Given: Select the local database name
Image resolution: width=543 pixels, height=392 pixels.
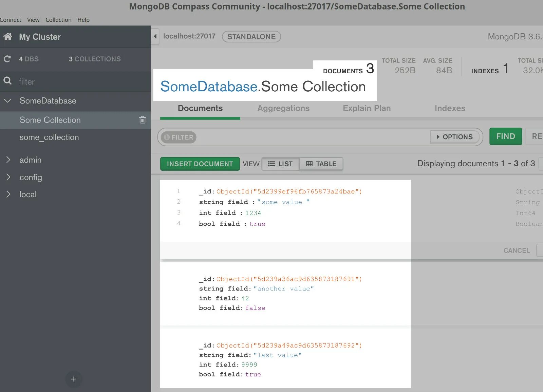Looking at the screenshot, I should [x=28, y=194].
